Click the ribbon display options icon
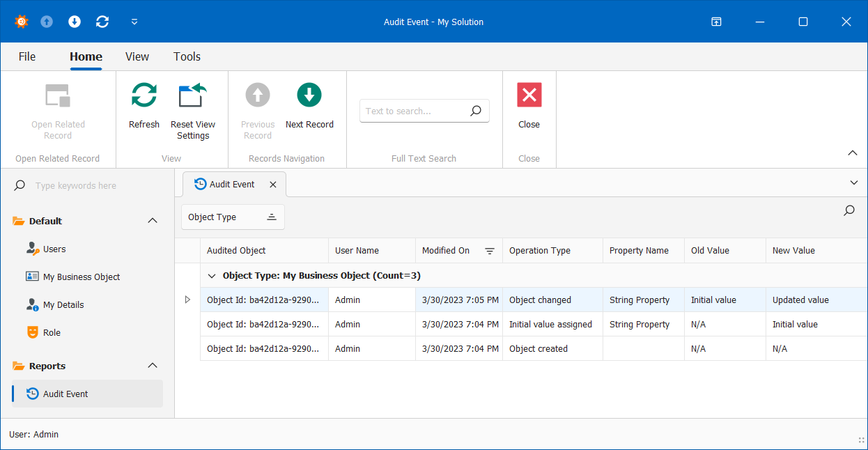 (x=716, y=22)
